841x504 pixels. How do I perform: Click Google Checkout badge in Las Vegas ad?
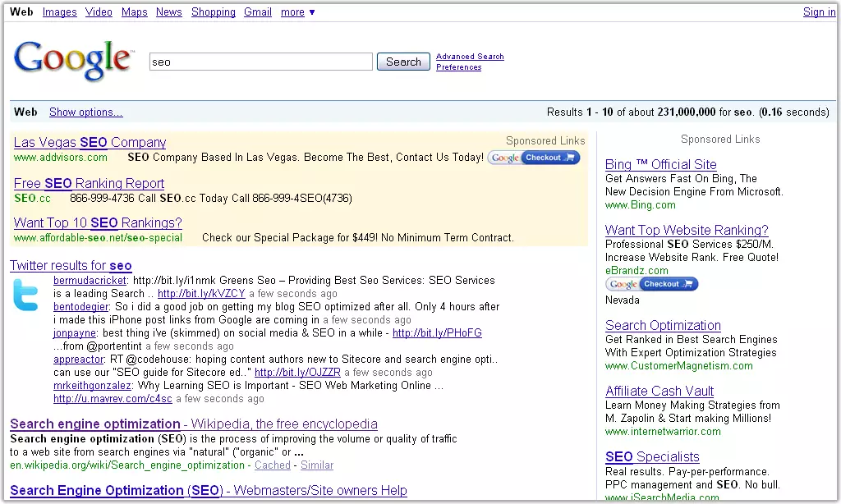[534, 158]
